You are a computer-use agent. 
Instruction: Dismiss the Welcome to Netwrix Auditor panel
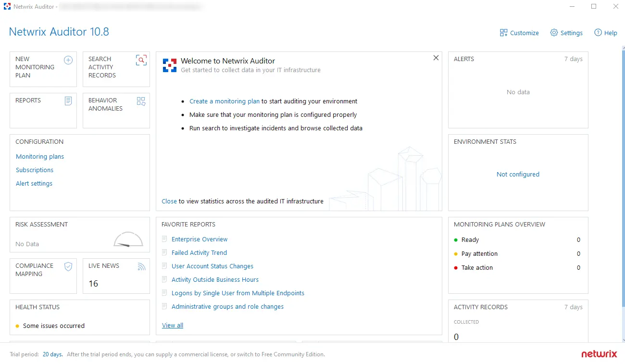436,58
